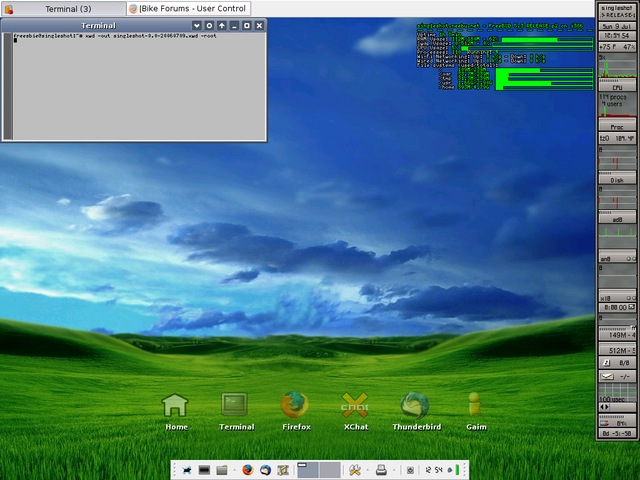Open the file manager folder in panel
The width and height of the screenshot is (640, 480).
[x=222, y=470]
